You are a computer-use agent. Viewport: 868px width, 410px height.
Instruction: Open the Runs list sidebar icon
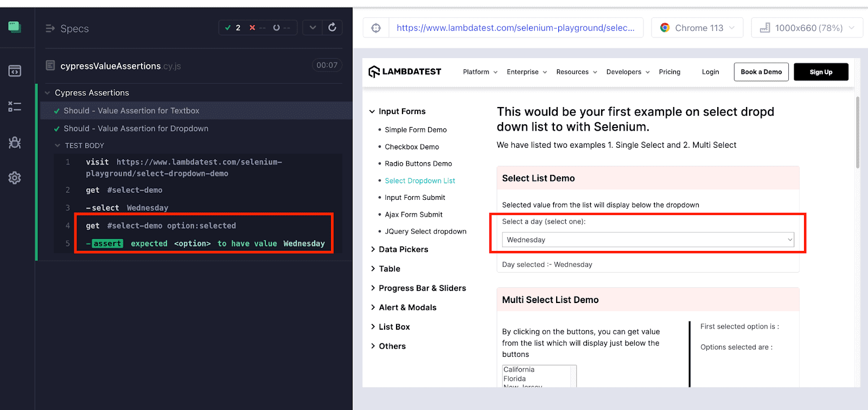[x=15, y=106]
